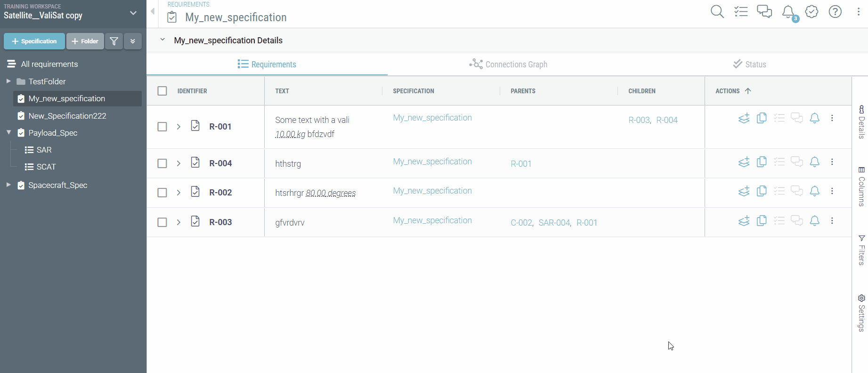
Task: Click the bell icon for R-004
Action: (814, 162)
